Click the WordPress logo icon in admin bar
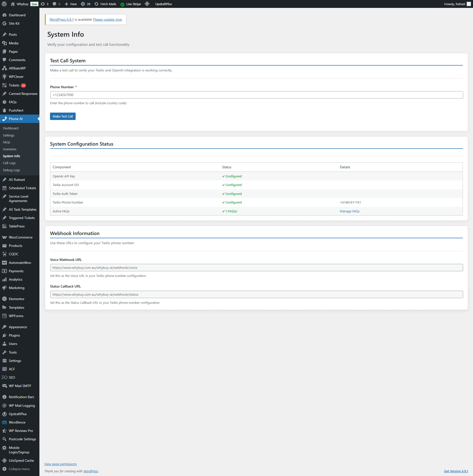The width and height of the screenshot is (473, 476). [4, 4]
